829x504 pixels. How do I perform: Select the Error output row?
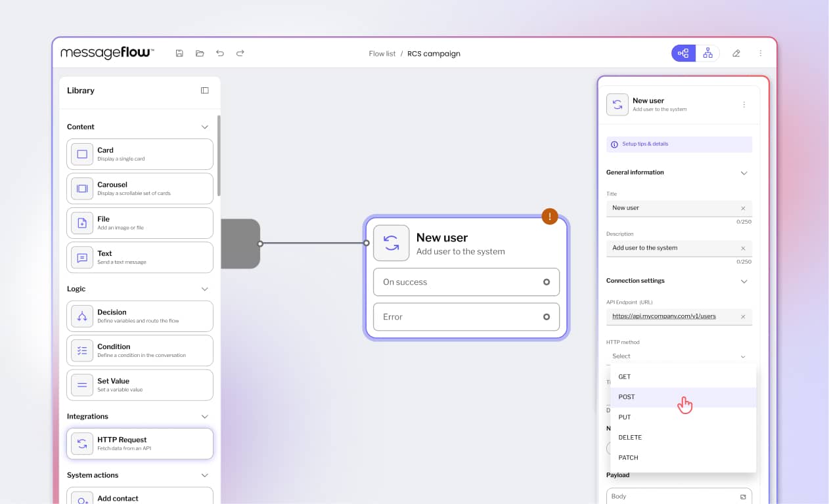466,317
